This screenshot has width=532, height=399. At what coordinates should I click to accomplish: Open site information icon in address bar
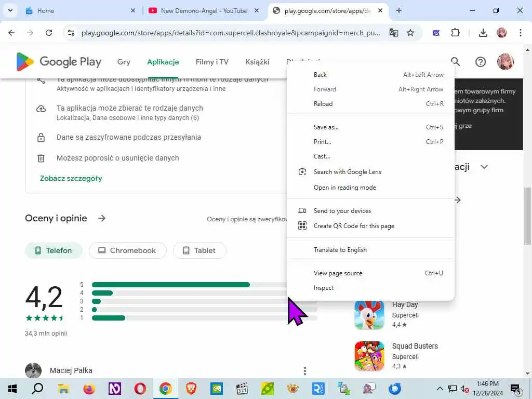pos(71,33)
